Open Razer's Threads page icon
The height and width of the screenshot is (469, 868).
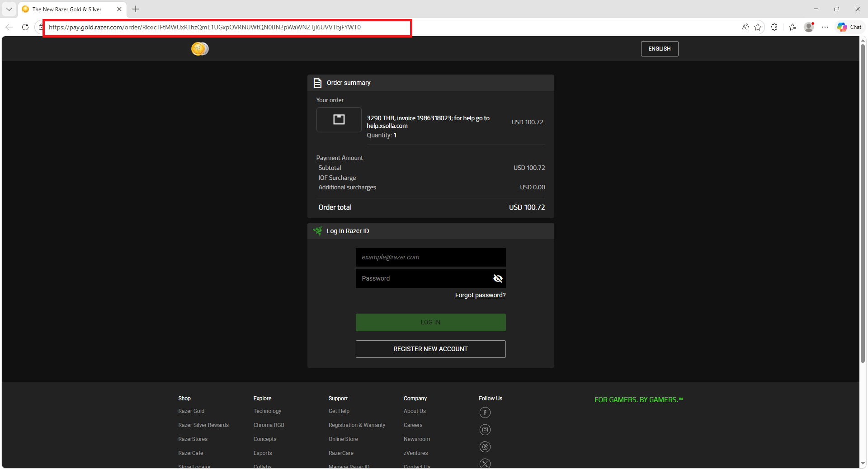click(x=485, y=447)
